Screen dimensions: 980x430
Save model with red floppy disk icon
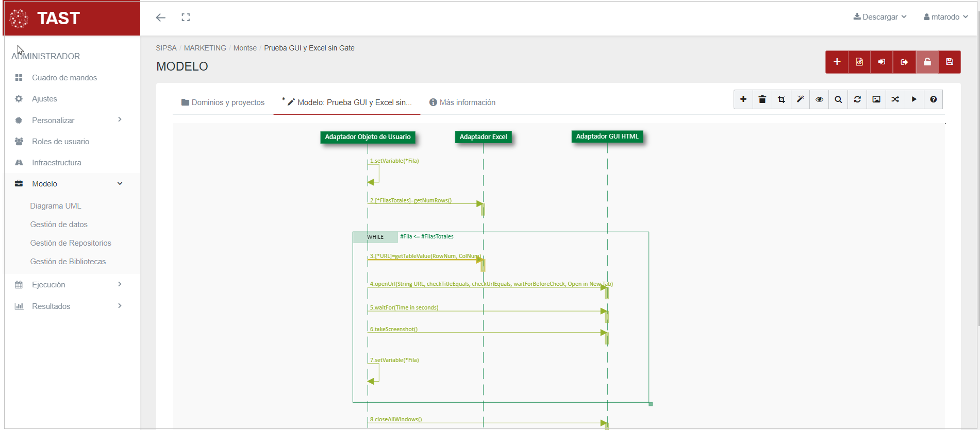click(950, 62)
